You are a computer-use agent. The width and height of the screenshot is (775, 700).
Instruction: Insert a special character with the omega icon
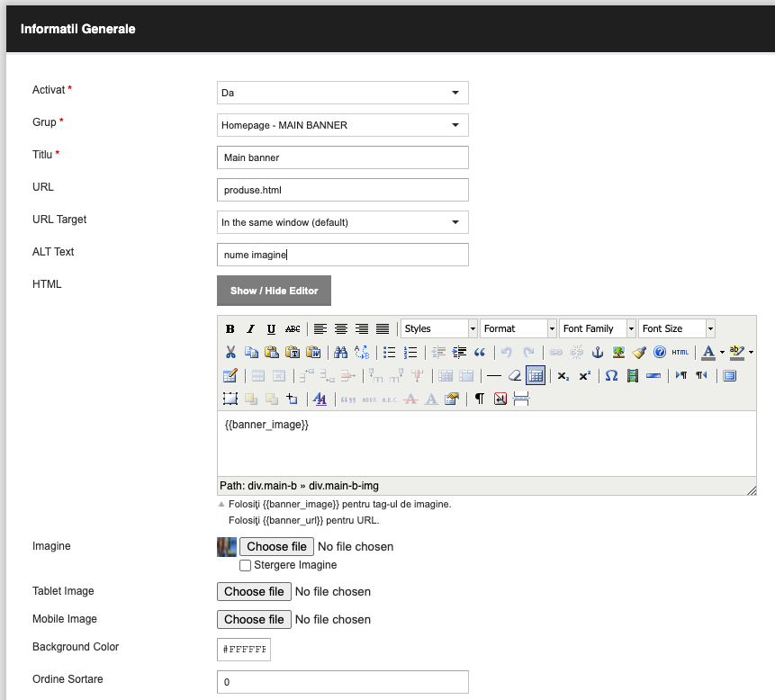(x=611, y=376)
